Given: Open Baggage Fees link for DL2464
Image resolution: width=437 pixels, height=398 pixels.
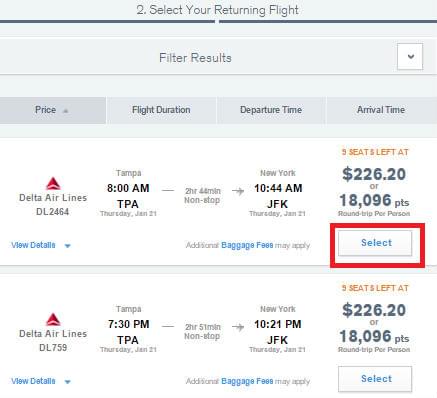Looking at the screenshot, I should pos(247,245).
